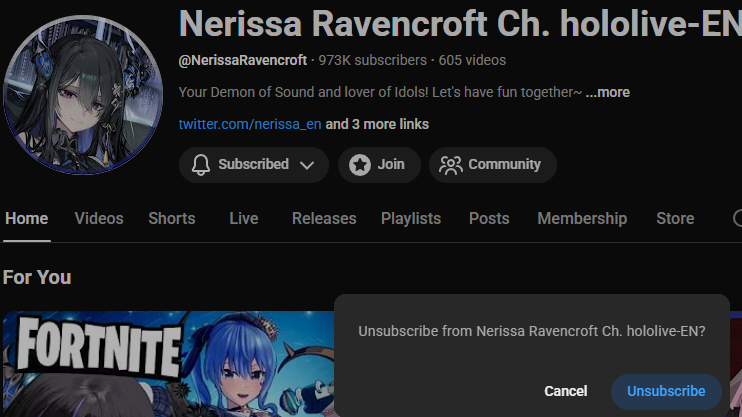Open the Fortnite video thumbnail

click(x=168, y=364)
